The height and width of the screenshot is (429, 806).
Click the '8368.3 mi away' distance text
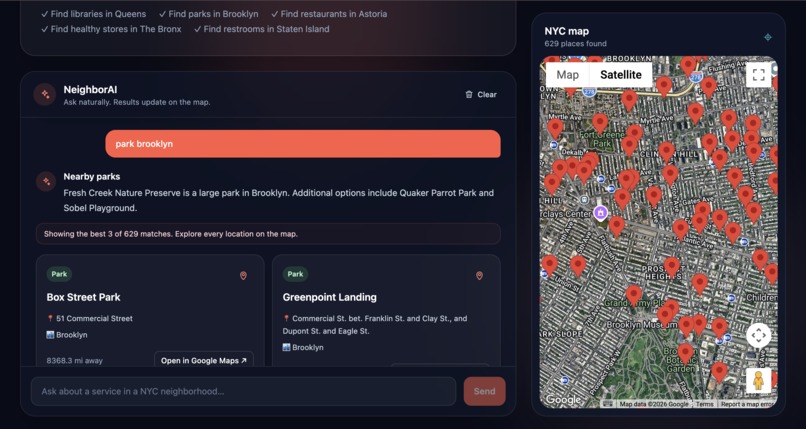(x=75, y=361)
